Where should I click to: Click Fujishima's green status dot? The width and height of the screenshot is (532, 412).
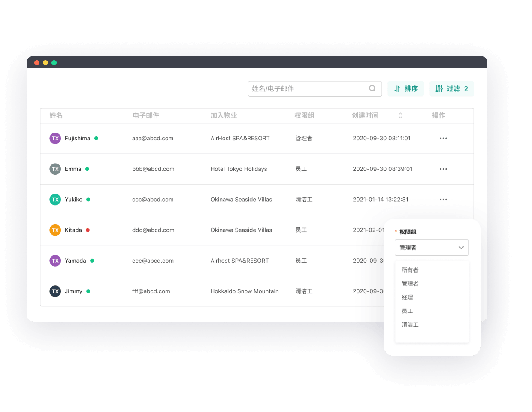[96, 139]
